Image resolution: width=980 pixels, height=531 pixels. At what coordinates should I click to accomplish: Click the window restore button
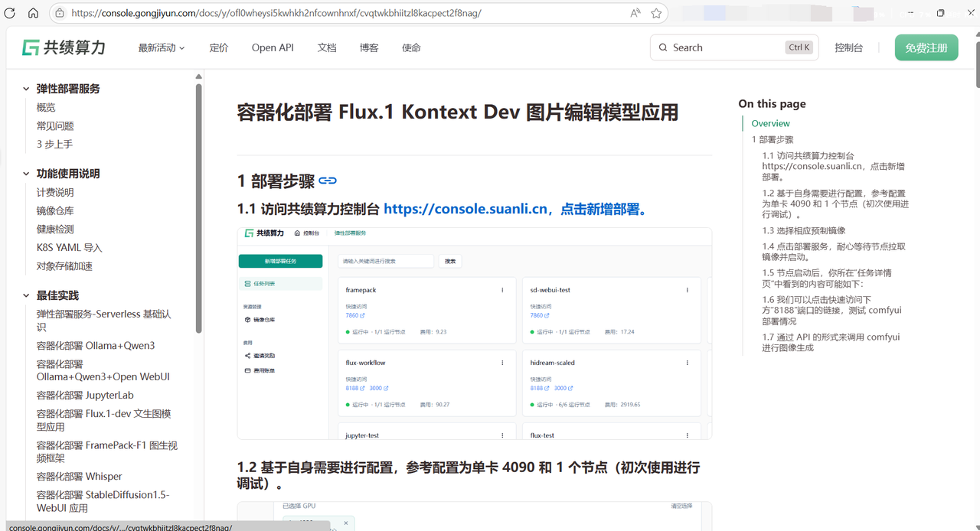coord(941,13)
